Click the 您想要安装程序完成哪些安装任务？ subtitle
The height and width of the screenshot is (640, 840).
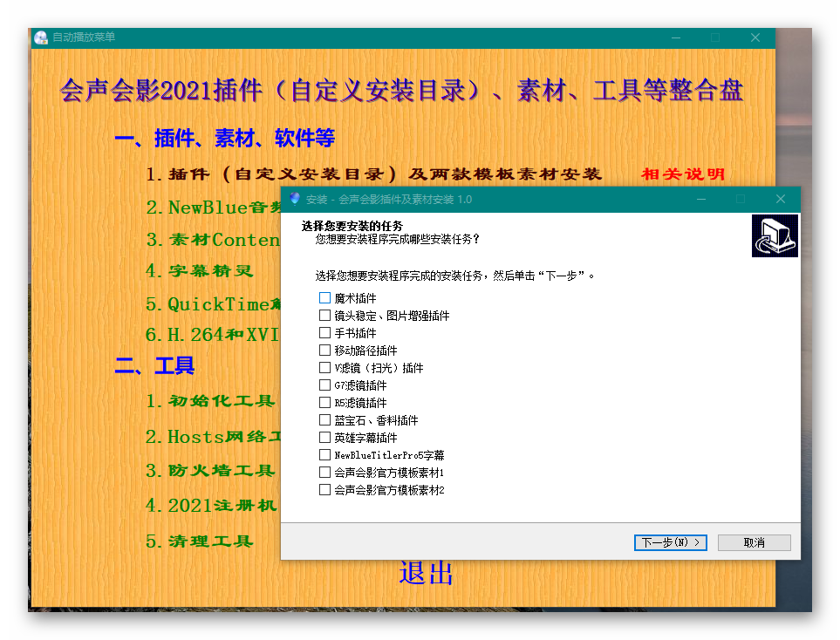tap(397, 239)
